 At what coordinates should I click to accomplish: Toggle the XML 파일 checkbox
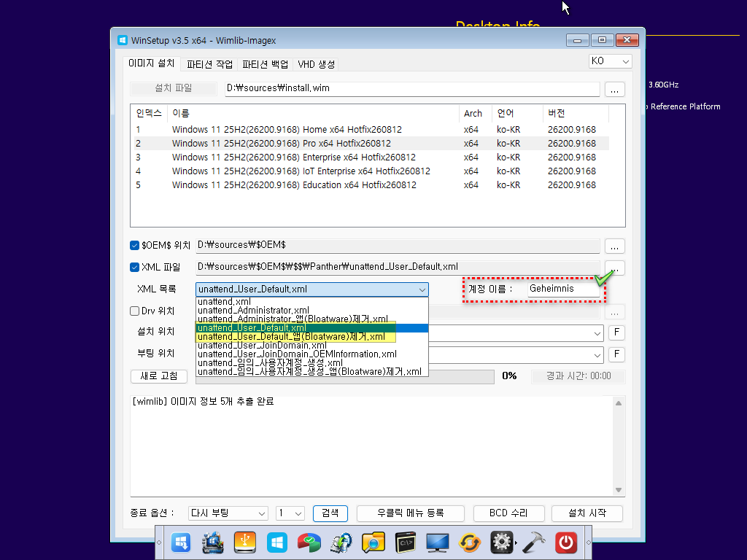134,267
